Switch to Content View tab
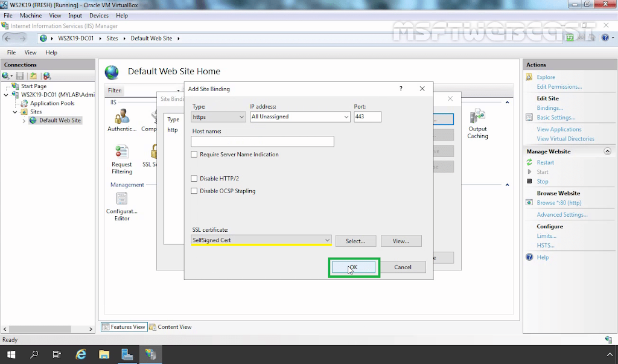This screenshot has height=364, width=618. pos(170,327)
